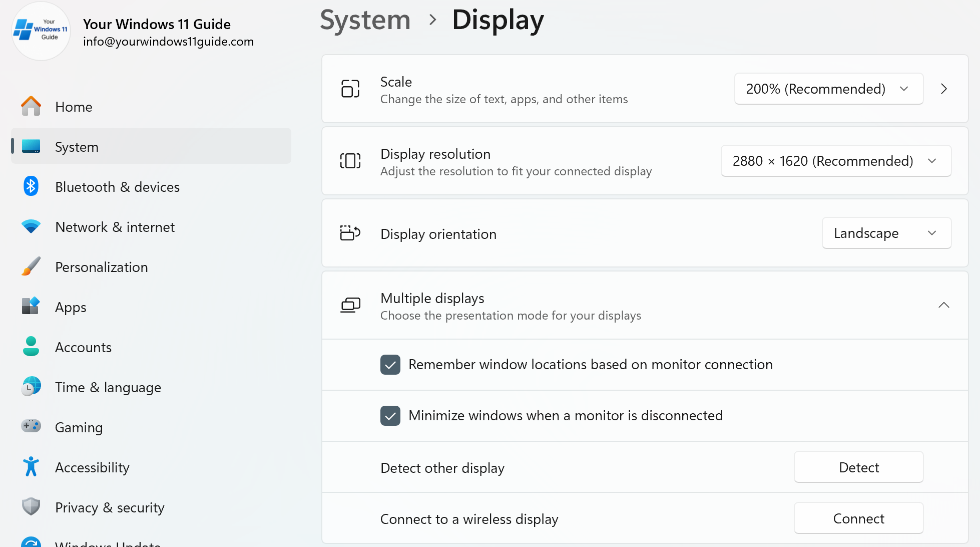Uncheck Minimize windows when monitor disconnected
This screenshot has width=980, height=547.
pos(390,416)
